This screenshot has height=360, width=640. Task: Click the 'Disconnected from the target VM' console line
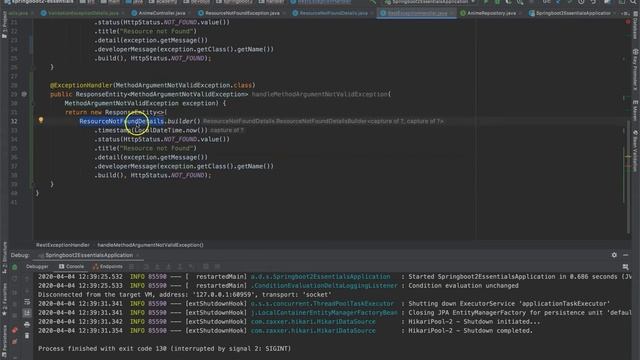coord(185,295)
